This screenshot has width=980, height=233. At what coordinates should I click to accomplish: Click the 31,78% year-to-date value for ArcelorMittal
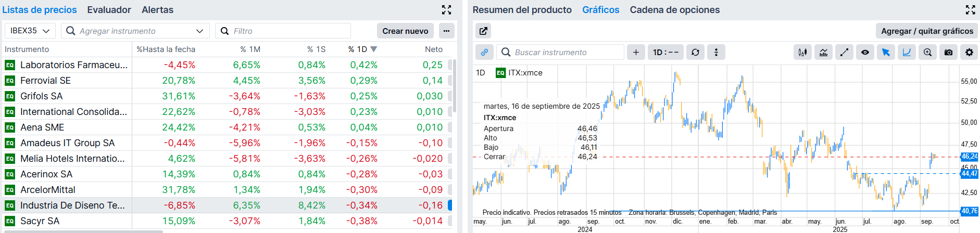click(x=179, y=190)
